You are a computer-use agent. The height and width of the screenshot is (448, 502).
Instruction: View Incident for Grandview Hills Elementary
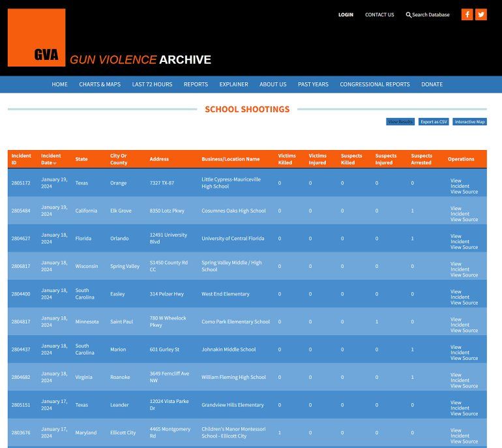[x=460, y=405]
